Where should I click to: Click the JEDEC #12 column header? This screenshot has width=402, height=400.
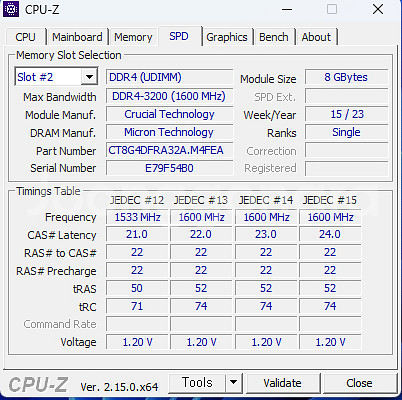137,200
